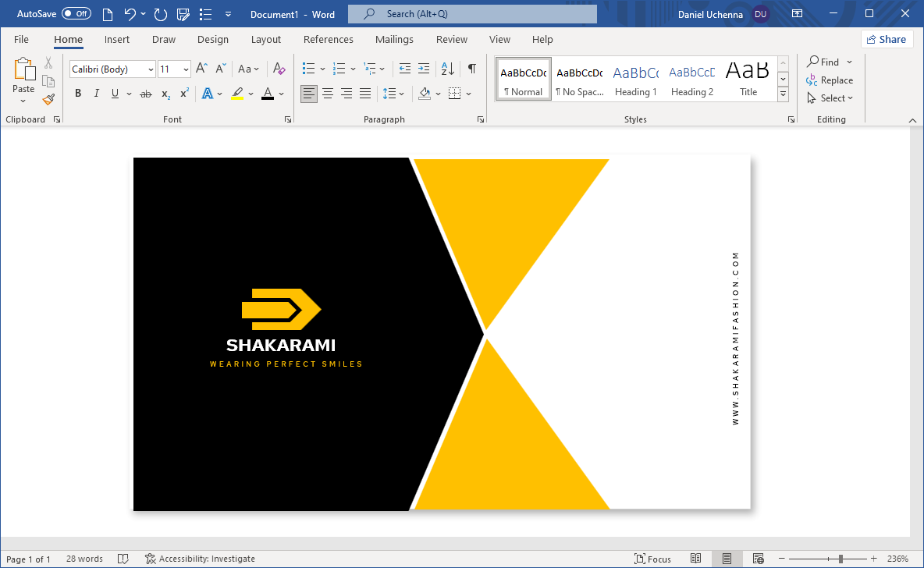Image resolution: width=924 pixels, height=568 pixels.
Task: Click the Replace button
Action: pyautogui.click(x=830, y=80)
